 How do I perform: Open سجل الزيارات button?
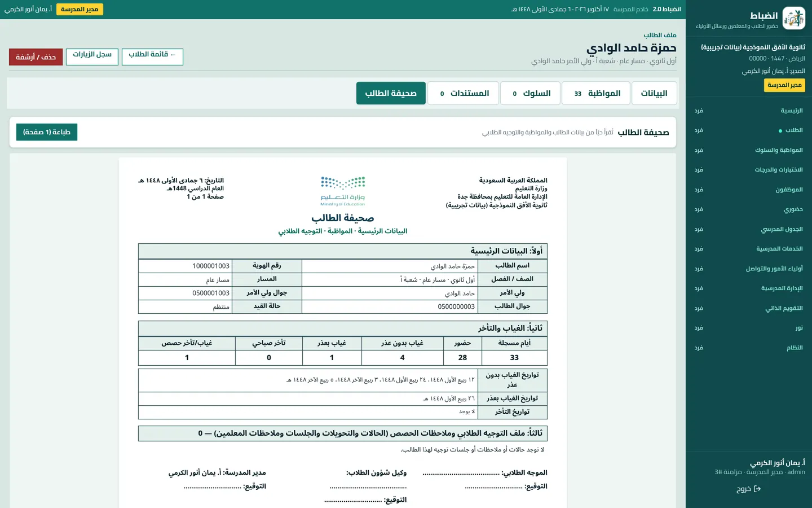[92, 56]
